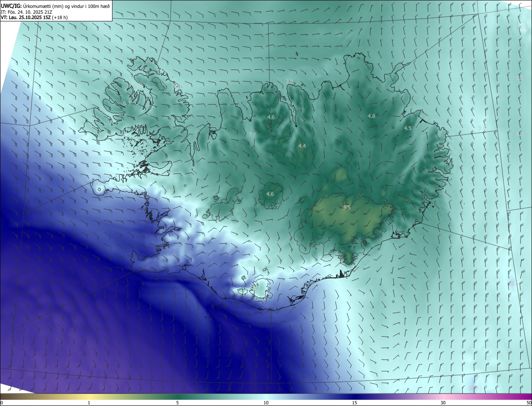The image size is (532, 406).
Task: Click the faint 7.8 value off the north coast
Action: coord(289,81)
